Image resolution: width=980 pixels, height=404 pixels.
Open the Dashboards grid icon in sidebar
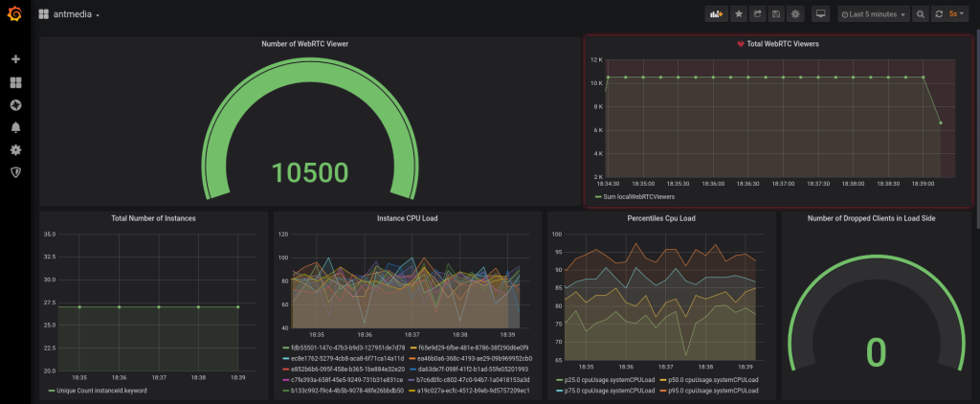(15, 82)
